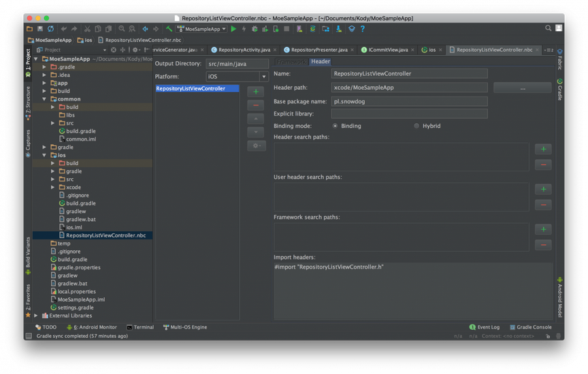Open the Event Log panel

484,327
